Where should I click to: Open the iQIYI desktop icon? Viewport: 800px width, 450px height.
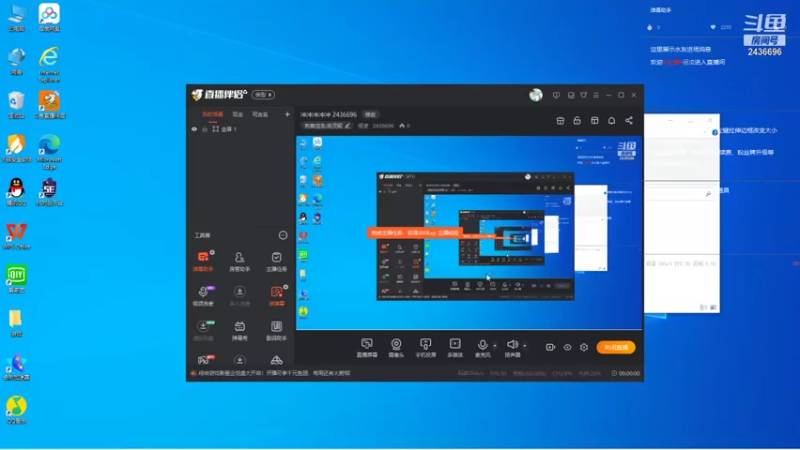tap(16, 279)
